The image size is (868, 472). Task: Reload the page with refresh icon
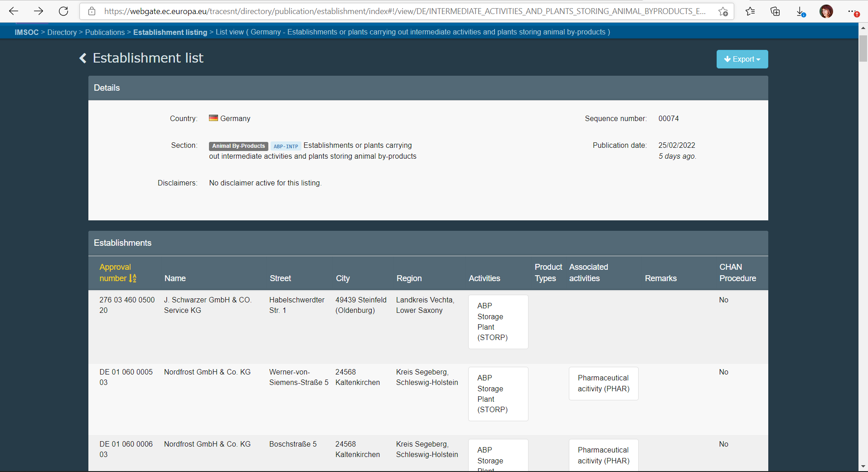[63, 11]
